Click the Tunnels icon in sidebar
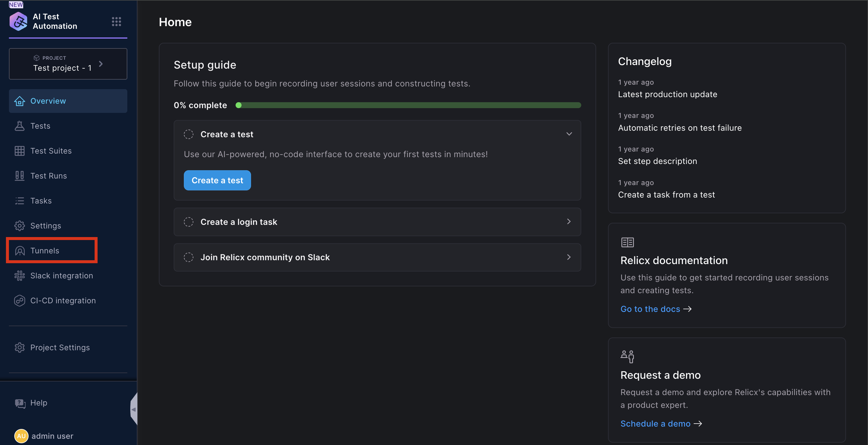 20,251
